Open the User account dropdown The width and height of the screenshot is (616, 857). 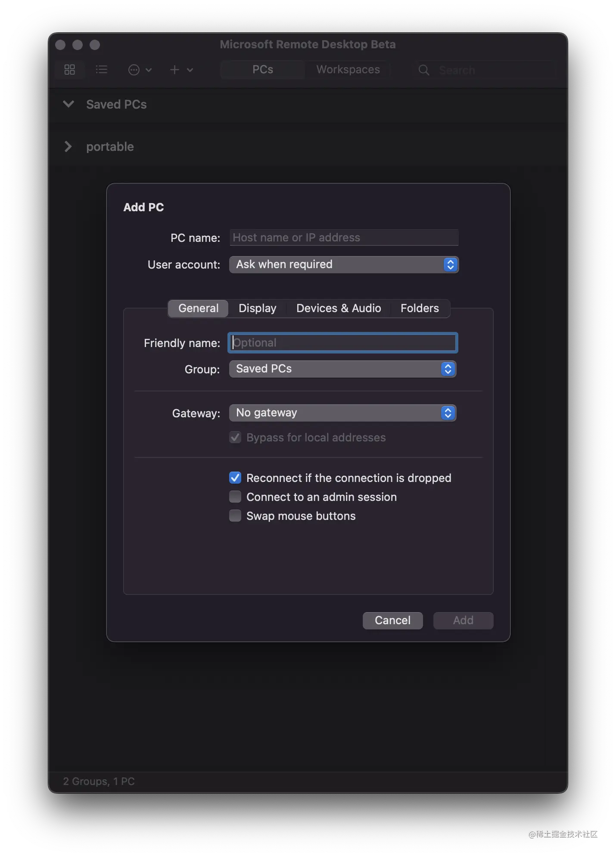[344, 265]
